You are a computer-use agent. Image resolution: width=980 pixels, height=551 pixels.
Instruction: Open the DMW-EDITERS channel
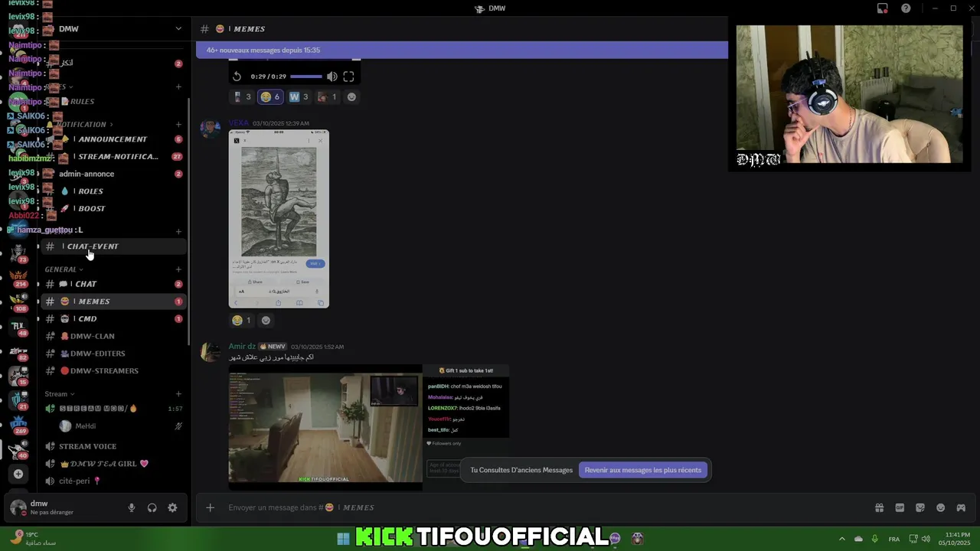(x=114, y=354)
